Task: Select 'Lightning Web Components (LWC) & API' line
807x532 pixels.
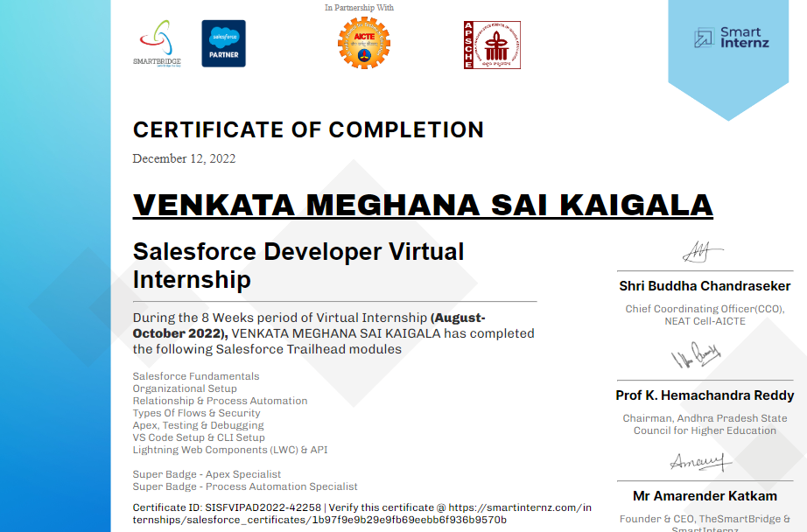Action: tap(230, 450)
